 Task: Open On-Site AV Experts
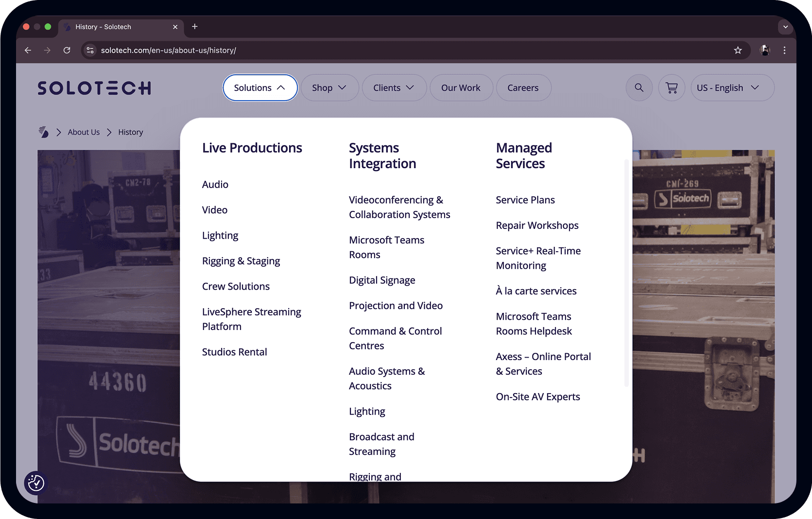tap(538, 397)
